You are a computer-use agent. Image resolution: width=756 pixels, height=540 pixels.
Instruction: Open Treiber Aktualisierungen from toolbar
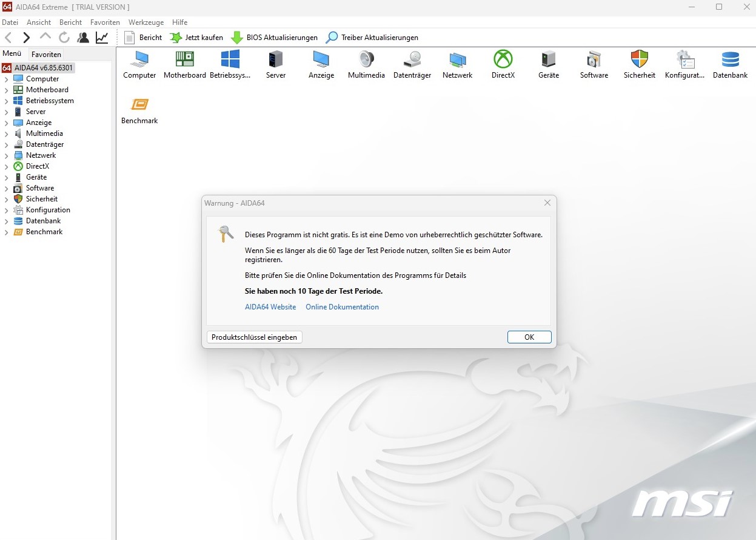[372, 38]
